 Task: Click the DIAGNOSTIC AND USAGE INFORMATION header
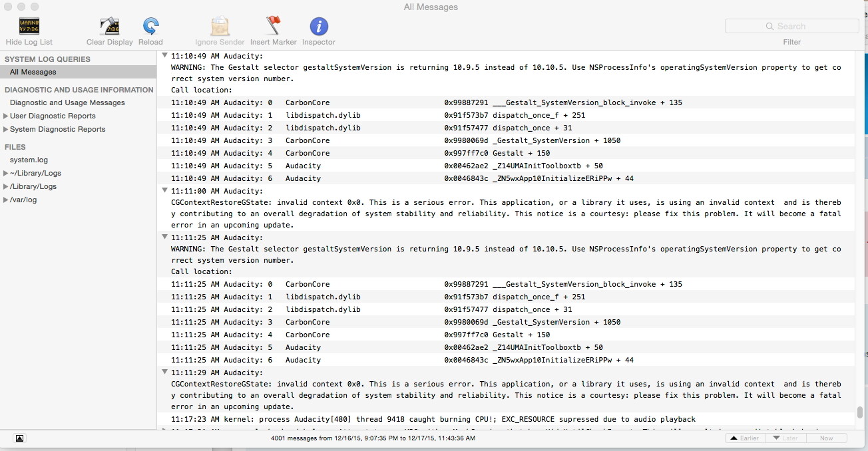click(x=79, y=90)
